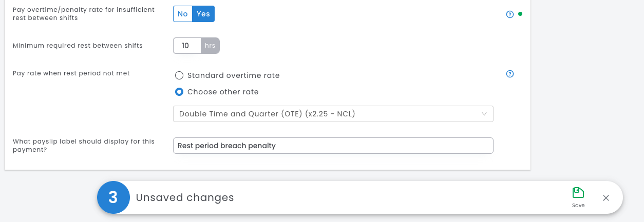644x222 pixels.
Task: Set insufficient rest penalty toggle to Yes
Action: pos(203,14)
